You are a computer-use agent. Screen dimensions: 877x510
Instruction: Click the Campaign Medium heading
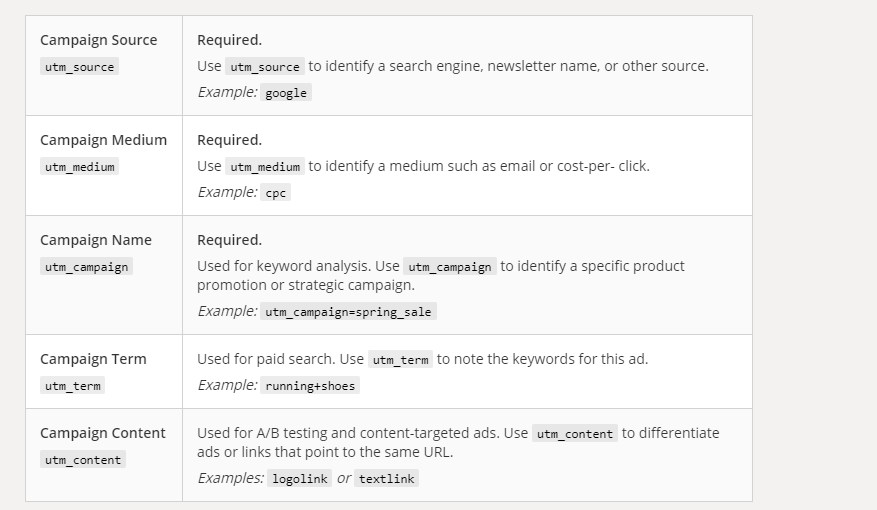[103, 140]
